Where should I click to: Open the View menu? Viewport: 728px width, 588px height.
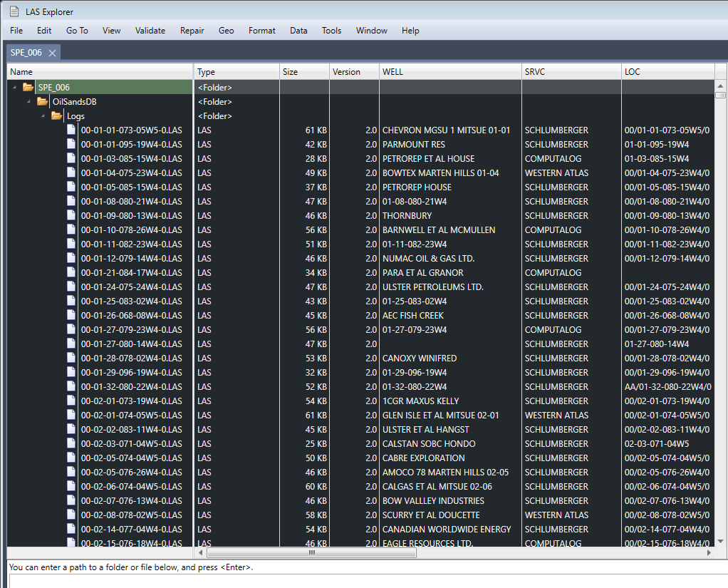(x=111, y=30)
